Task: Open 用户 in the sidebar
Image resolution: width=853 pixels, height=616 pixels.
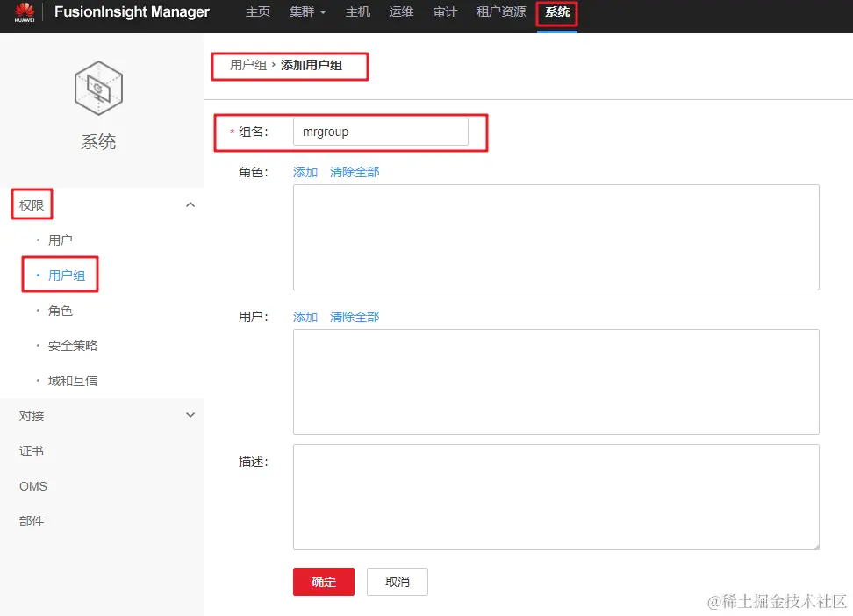Action: point(60,240)
